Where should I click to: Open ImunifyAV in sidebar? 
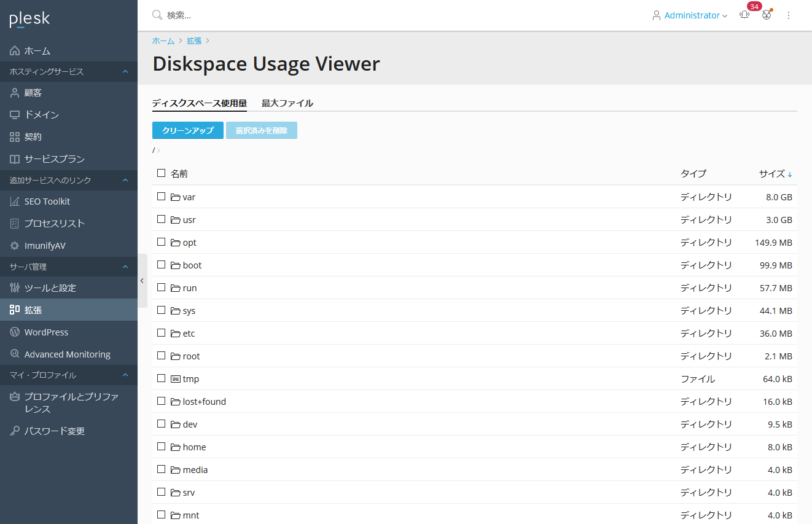coord(45,246)
